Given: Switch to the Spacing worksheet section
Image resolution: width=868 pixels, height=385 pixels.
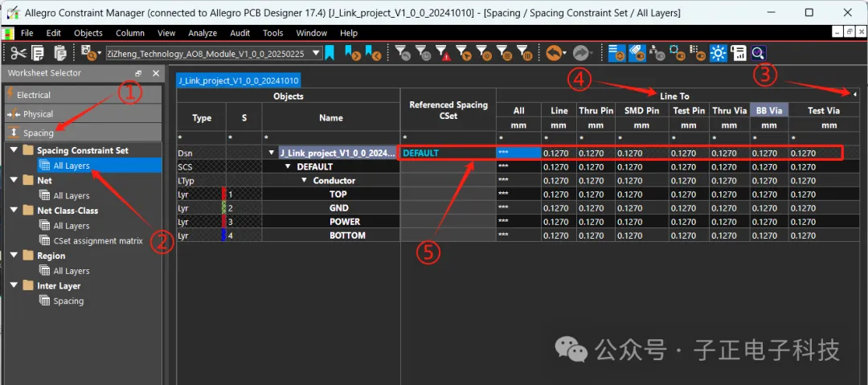Looking at the screenshot, I should (x=83, y=133).
